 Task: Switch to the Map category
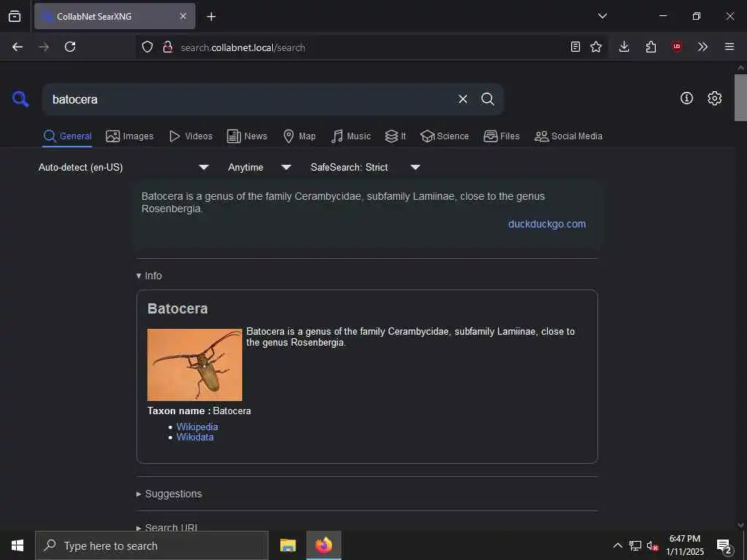coord(299,136)
